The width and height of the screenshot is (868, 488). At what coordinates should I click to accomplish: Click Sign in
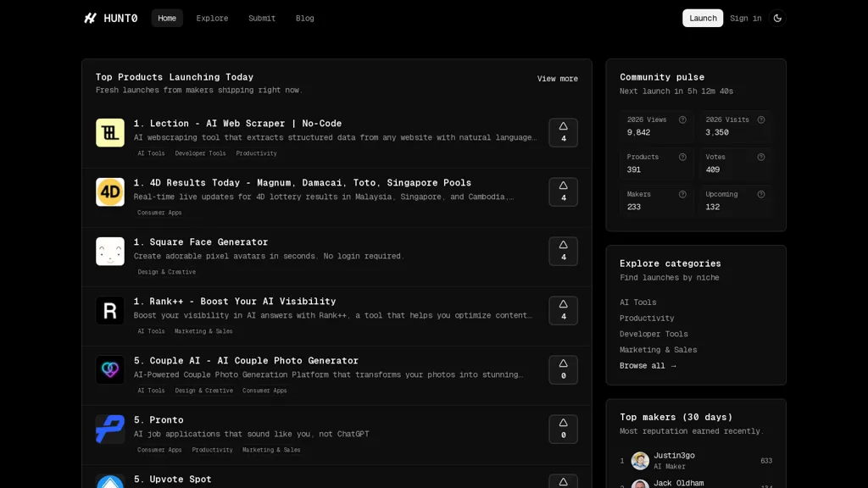(x=746, y=19)
